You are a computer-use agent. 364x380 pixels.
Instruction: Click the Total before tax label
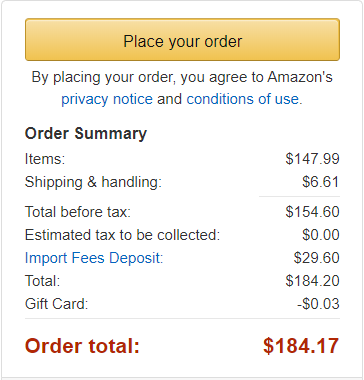[78, 212]
